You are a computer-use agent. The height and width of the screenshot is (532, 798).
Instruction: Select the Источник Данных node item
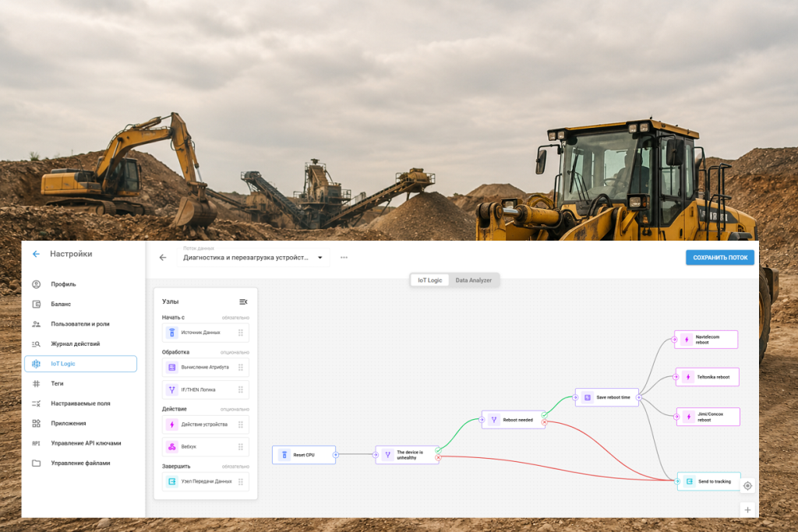[206, 333]
